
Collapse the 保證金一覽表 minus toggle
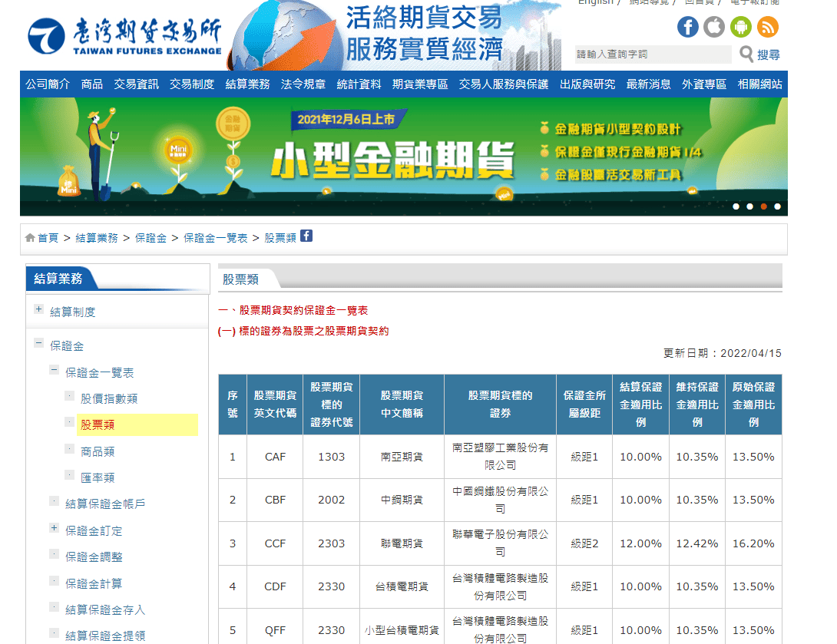pyautogui.click(x=54, y=370)
